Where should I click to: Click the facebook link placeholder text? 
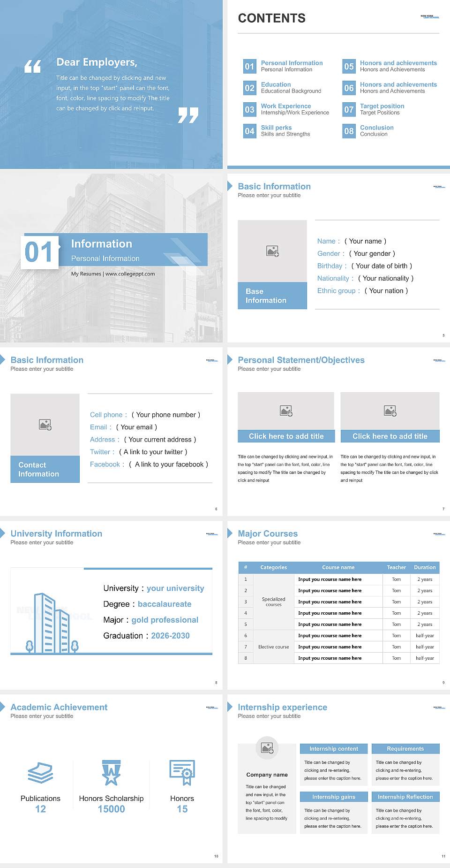[169, 464]
